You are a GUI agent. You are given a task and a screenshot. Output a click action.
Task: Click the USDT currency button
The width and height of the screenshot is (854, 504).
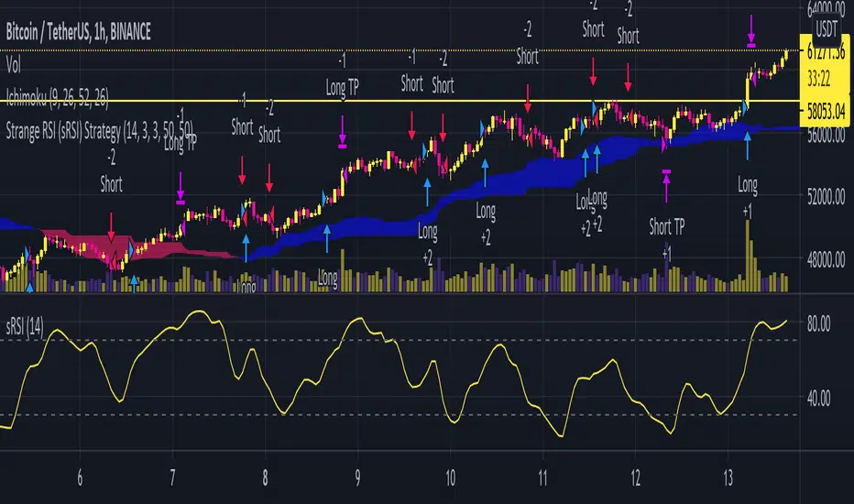827,28
